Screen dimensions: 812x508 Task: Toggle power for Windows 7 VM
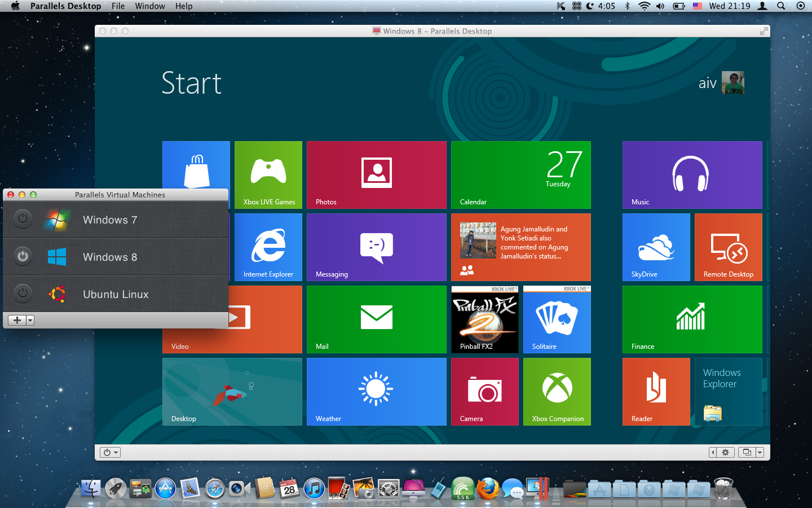point(23,219)
